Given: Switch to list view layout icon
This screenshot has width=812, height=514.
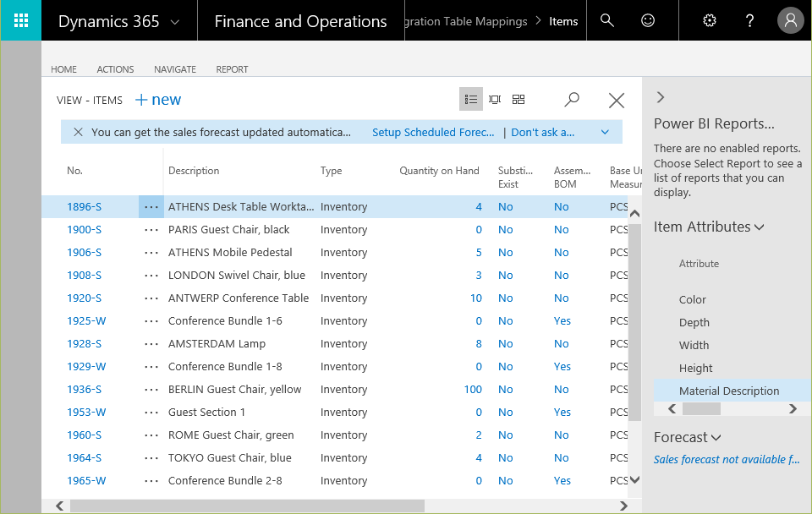Looking at the screenshot, I should point(471,99).
